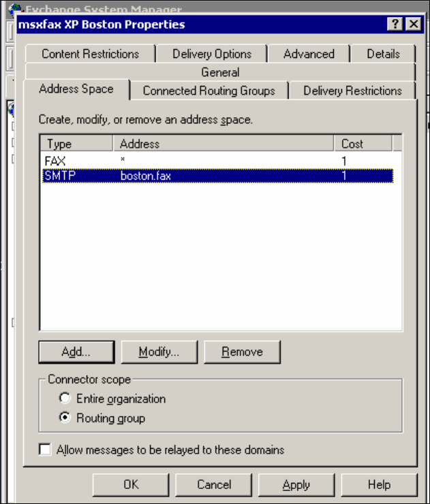
Task: Switch to the Details tab
Action: click(383, 54)
